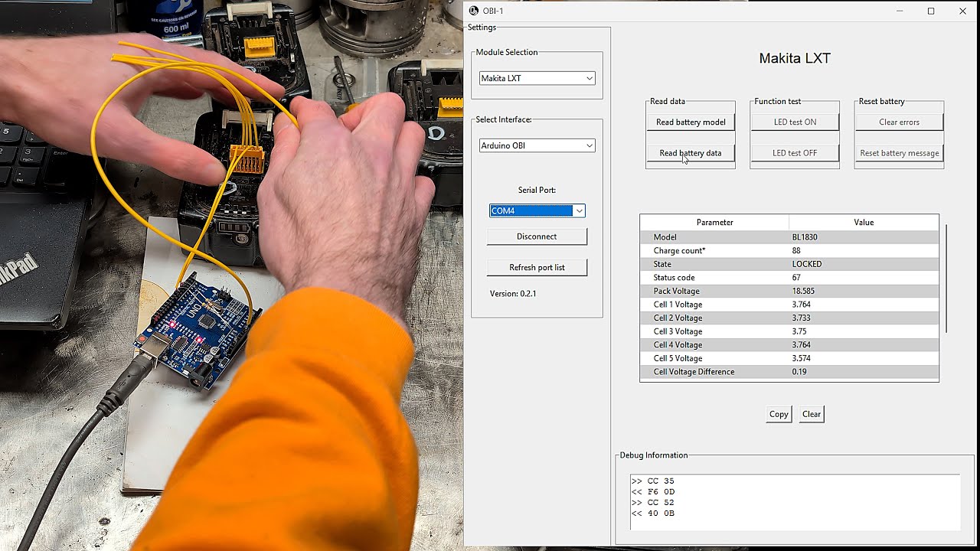Click the Version: 0.2.1 label
980x551 pixels.
pos(513,294)
